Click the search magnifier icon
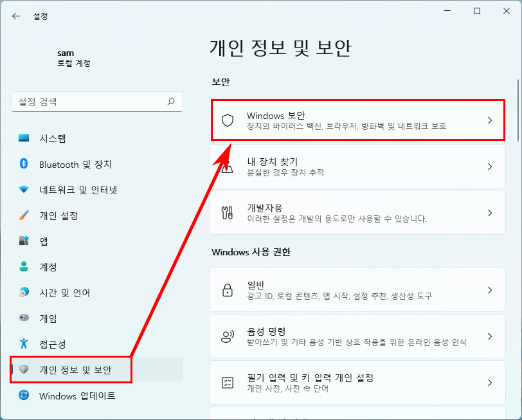The width and height of the screenshot is (522, 420). point(171,102)
